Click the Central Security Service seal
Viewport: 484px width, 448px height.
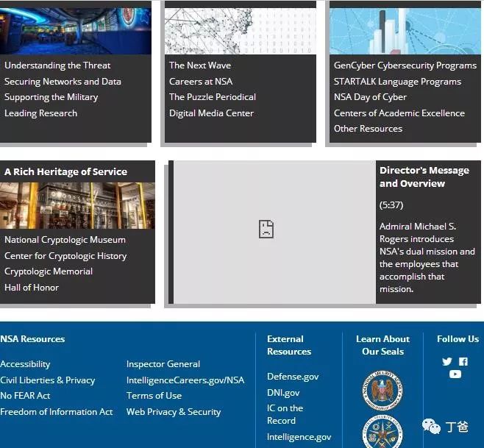point(382,432)
